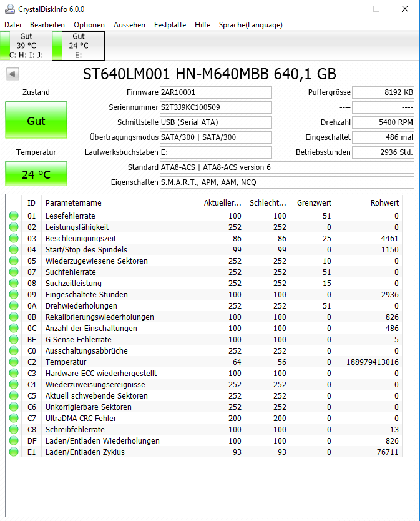The height and width of the screenshot is (521, 420).
Task: Click the Rohwert column header
Action: 369,202
